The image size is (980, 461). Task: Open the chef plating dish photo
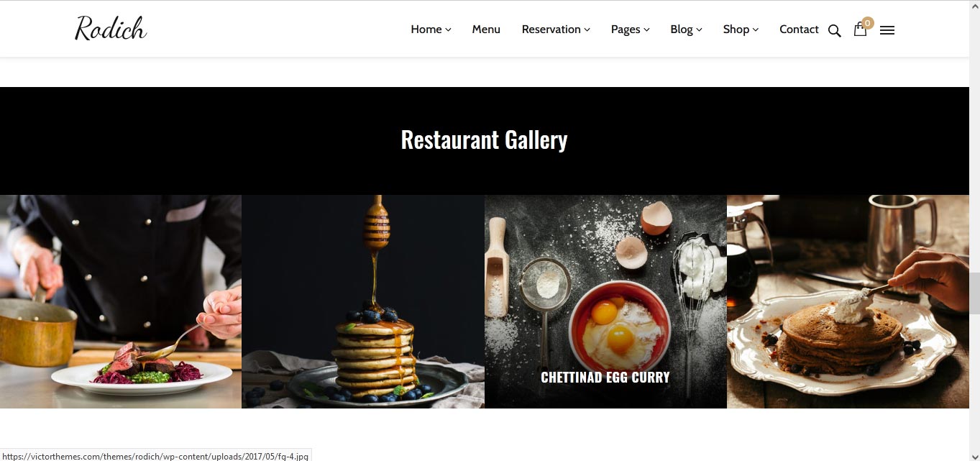121,301
